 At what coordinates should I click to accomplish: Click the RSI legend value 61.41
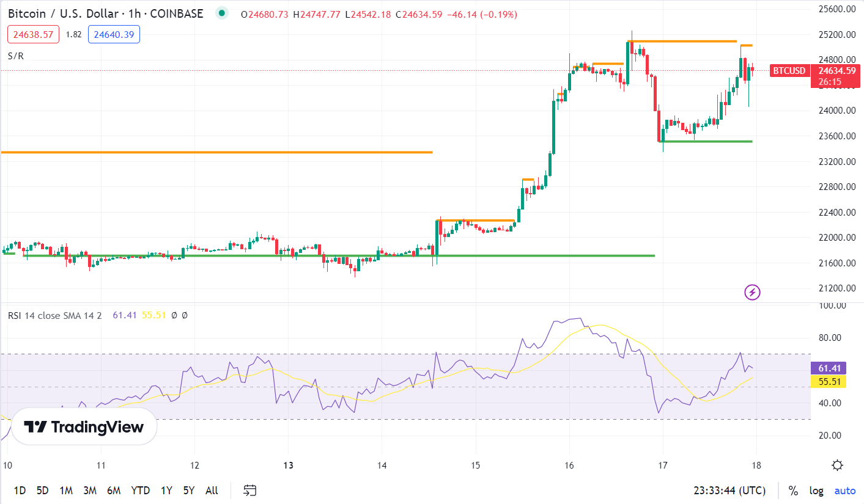(125, 315)
